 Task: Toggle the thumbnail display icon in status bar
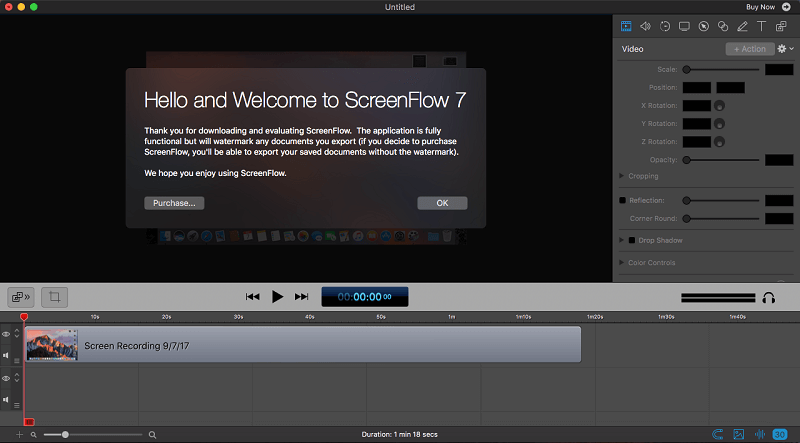(x=738, y=434)
